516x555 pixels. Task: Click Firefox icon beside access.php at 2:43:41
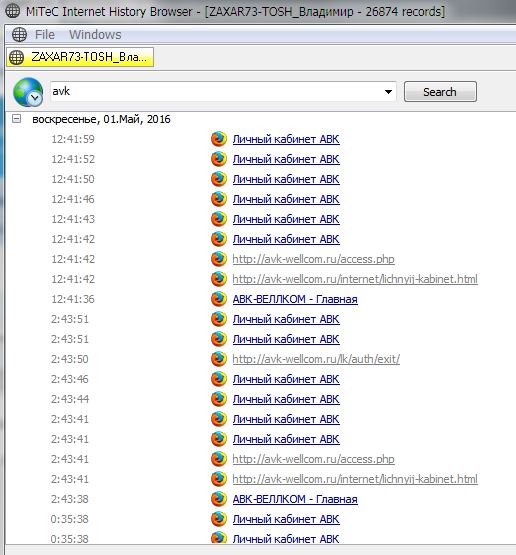219,459
